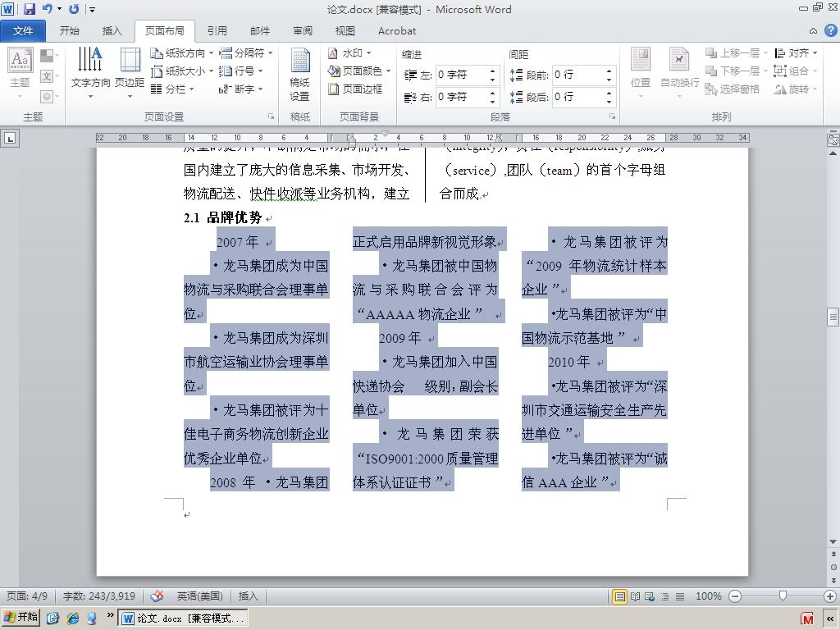Open Page Borders (页面边框) dialog

pos(355,89)
